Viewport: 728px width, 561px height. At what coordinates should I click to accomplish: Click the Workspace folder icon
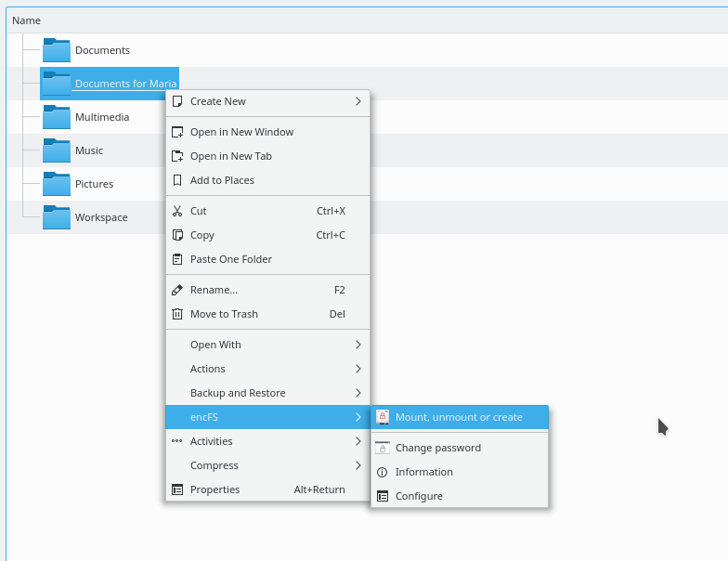56,217
